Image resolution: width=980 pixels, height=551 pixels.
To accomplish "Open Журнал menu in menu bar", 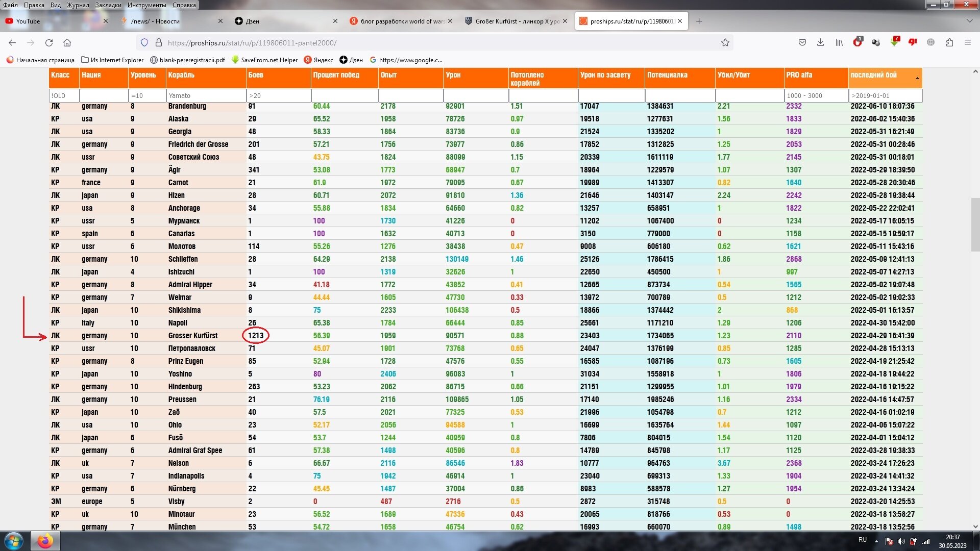I will [78, 5].
